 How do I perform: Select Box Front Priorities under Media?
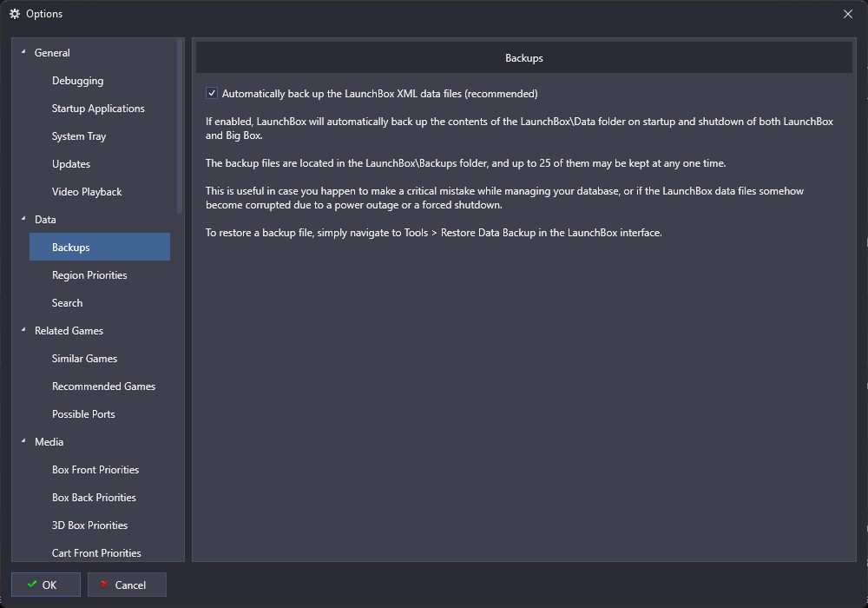(x=95, y=470)
